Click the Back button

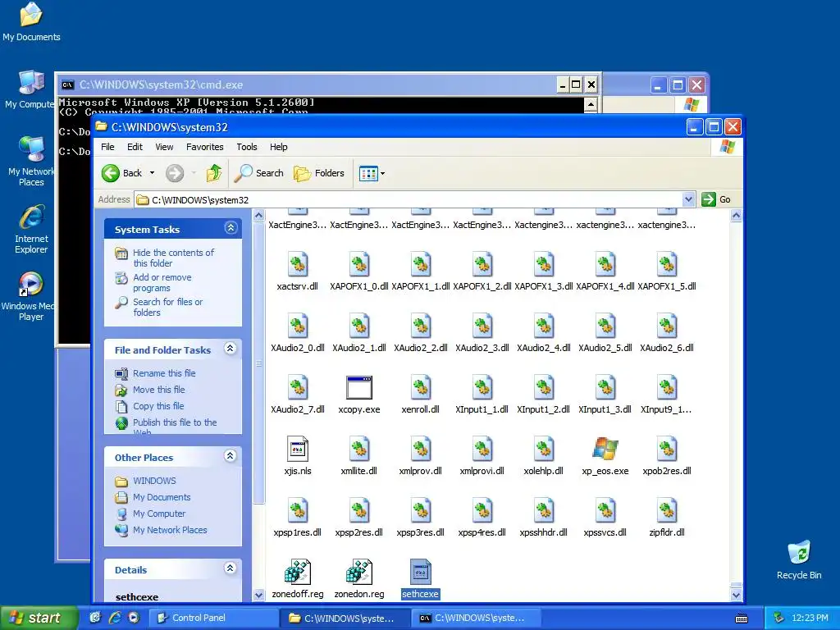[123, 173]
